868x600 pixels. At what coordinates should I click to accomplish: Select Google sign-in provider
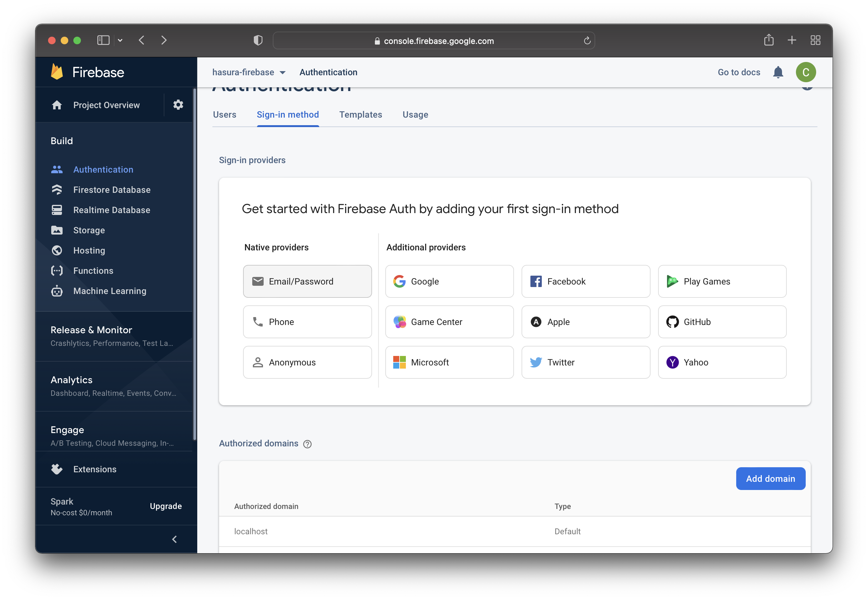pos(449,281)
